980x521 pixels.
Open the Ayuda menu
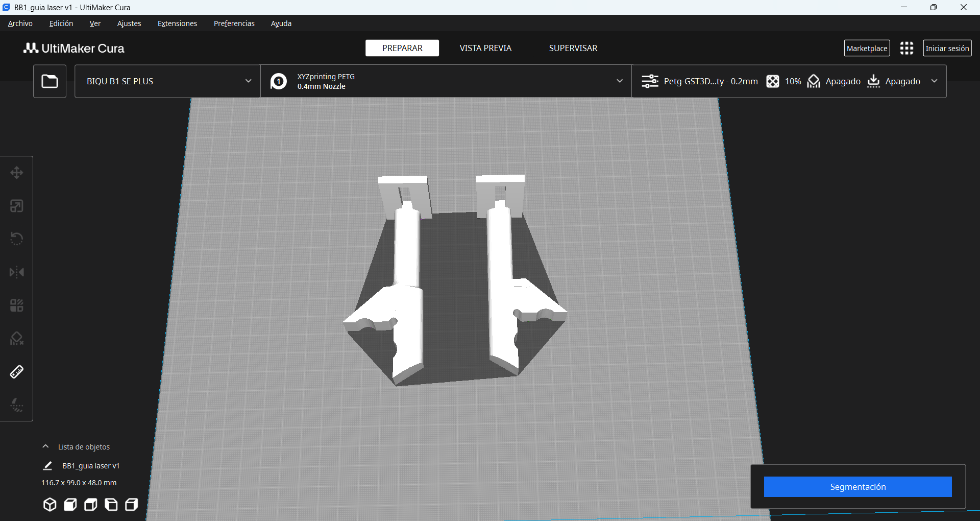click(281, 23)
